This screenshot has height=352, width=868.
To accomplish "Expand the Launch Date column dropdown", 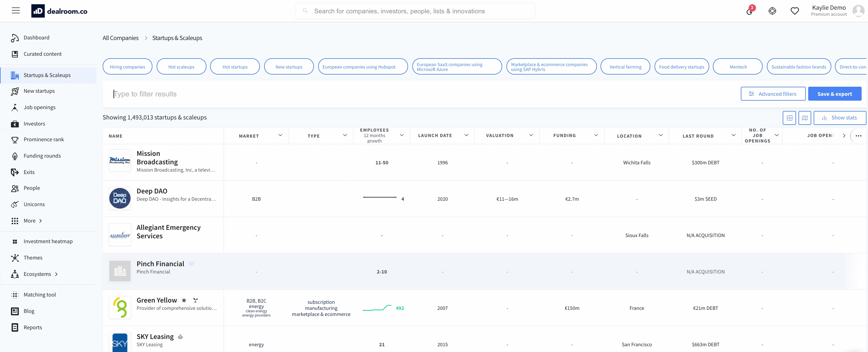I will pos(466,135).
